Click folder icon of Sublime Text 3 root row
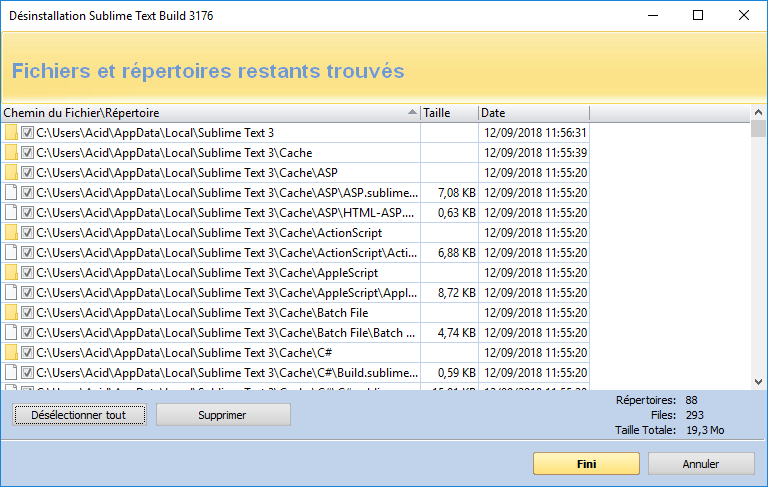 click(x=11, y=133)
